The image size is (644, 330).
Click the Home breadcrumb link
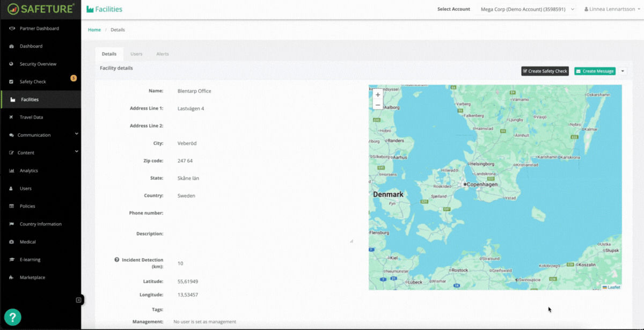[94, 30]
